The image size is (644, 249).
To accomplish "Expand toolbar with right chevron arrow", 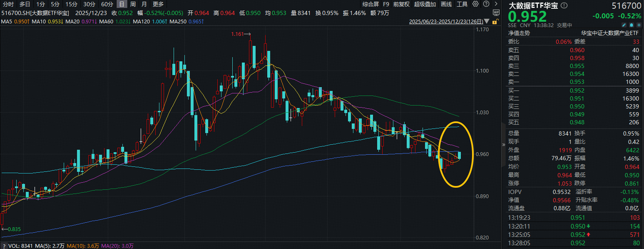I will pyautogui.click(x=496, y=4).
